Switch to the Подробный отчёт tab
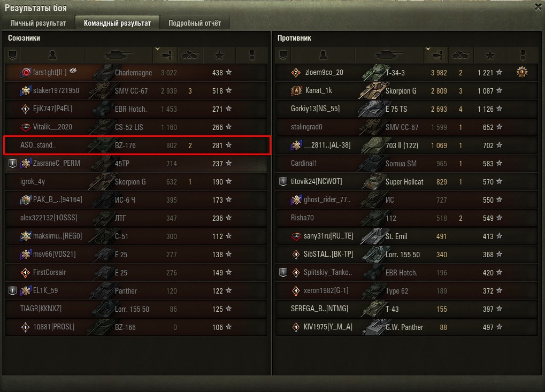The image size is (545, 392). (x=195, y=23)
